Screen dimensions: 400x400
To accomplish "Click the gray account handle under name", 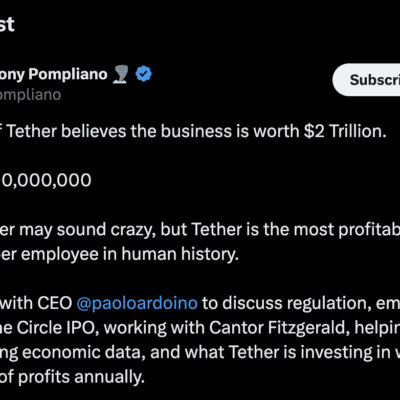I will tap(30, 95).
